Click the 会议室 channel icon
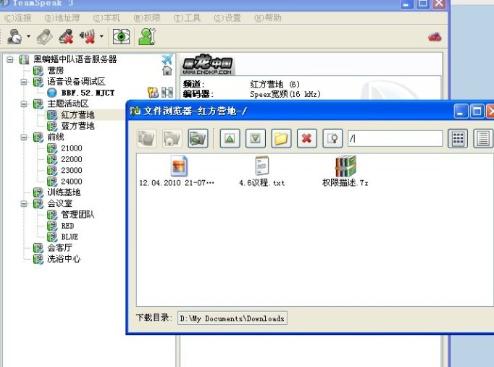 (x=38, y=204)
